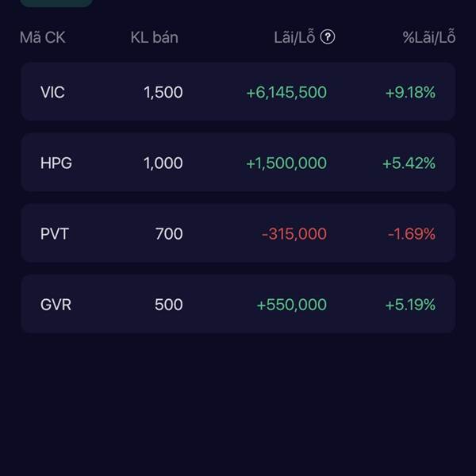The width and height of the screenshot is (476, 476).
Task: Select the HPG ticker symbol
Action: tap(56, 163)
